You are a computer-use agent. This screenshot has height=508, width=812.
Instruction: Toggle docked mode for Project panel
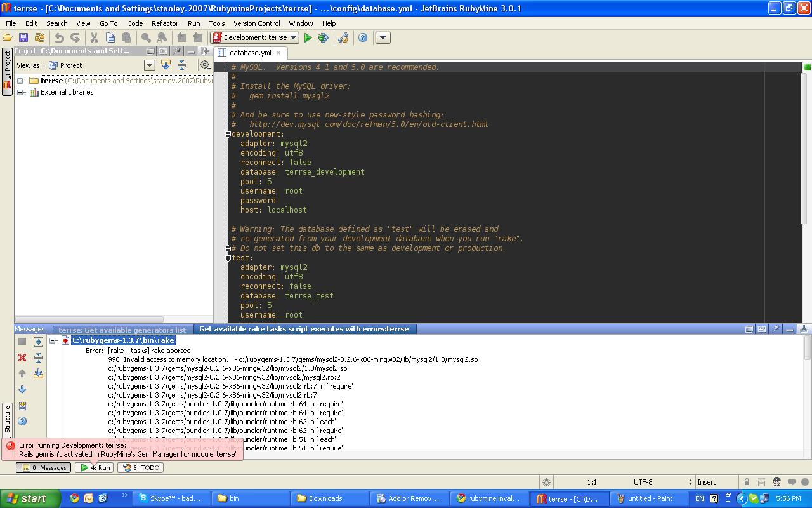(x=163, y=51)
